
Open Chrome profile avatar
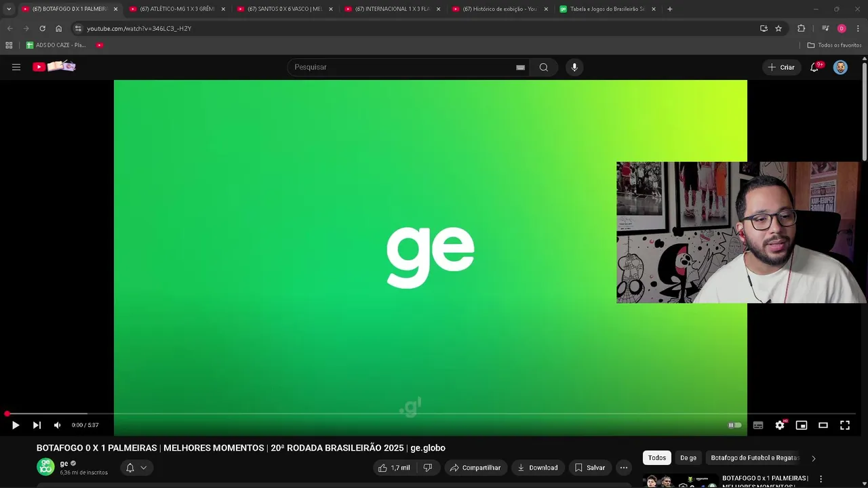tap(842, 28)
